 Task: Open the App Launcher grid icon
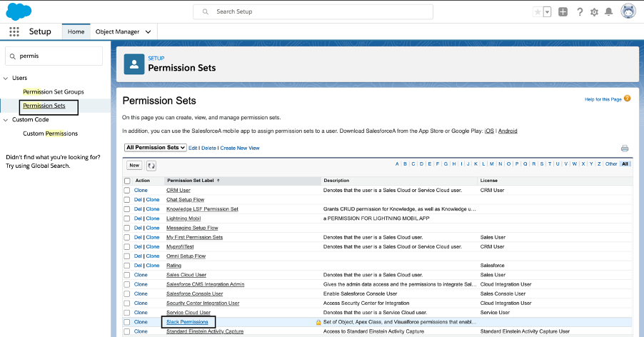[14, 31]
